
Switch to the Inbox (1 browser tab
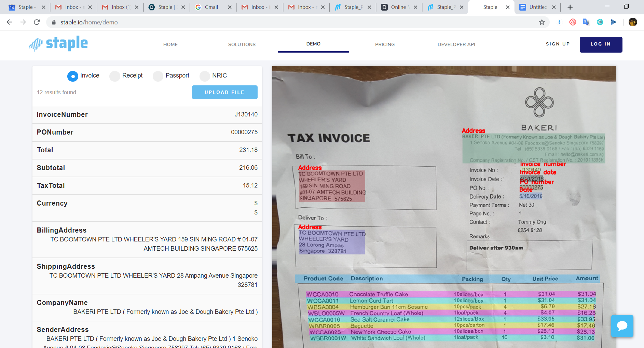tap(120, 7)
